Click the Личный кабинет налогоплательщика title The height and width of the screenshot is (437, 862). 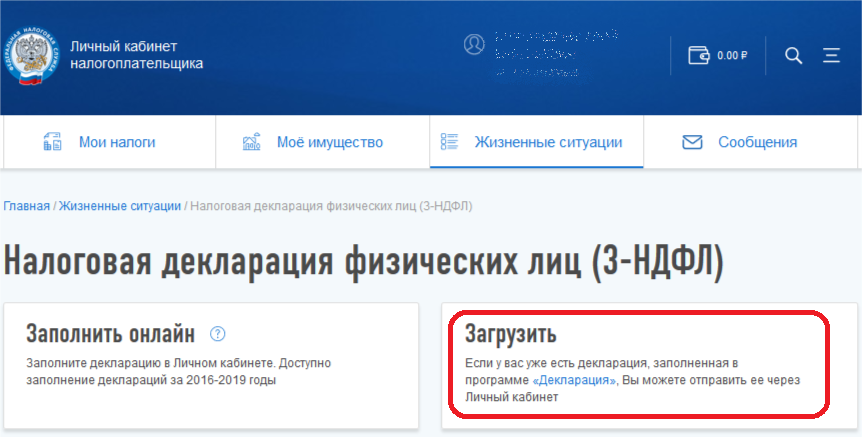click(x=136, y=55)
